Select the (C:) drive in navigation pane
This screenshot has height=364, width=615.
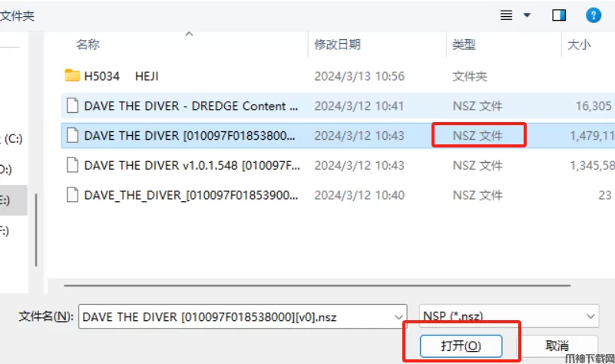12,139
